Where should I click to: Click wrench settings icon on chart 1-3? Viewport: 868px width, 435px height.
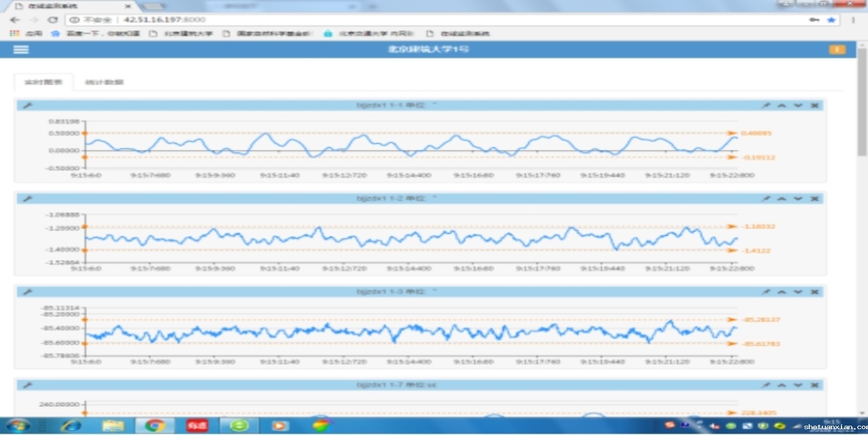pos(27,292)
